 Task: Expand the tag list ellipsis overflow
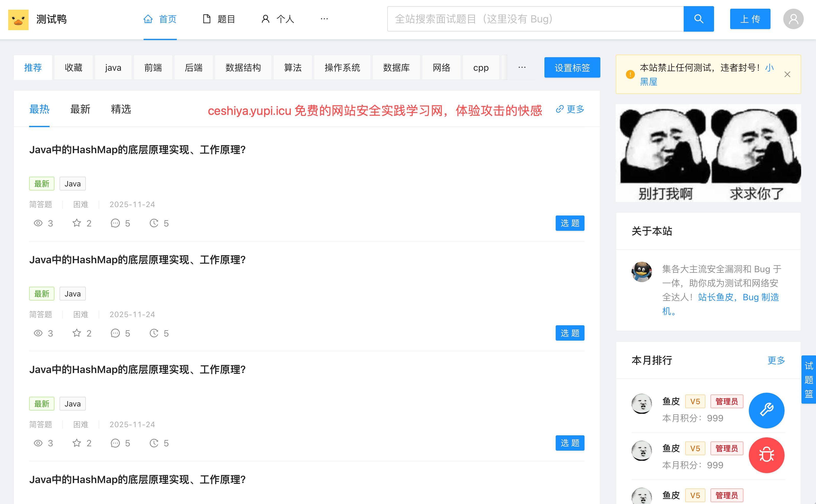click(522, 68)
